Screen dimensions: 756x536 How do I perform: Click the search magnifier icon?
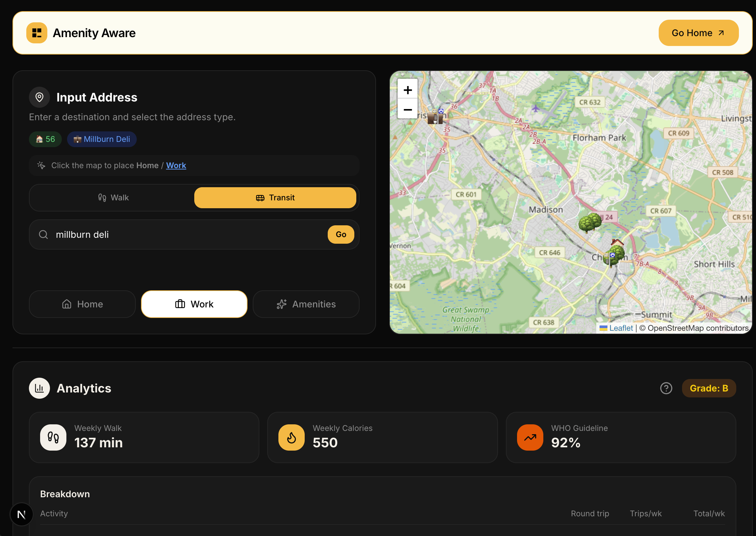point(44,234)
